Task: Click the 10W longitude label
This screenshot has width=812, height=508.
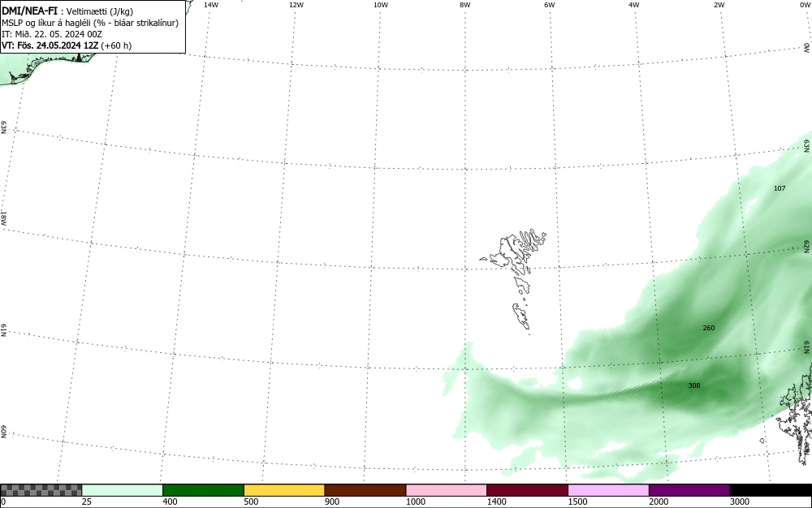Action: pos(381,5)
